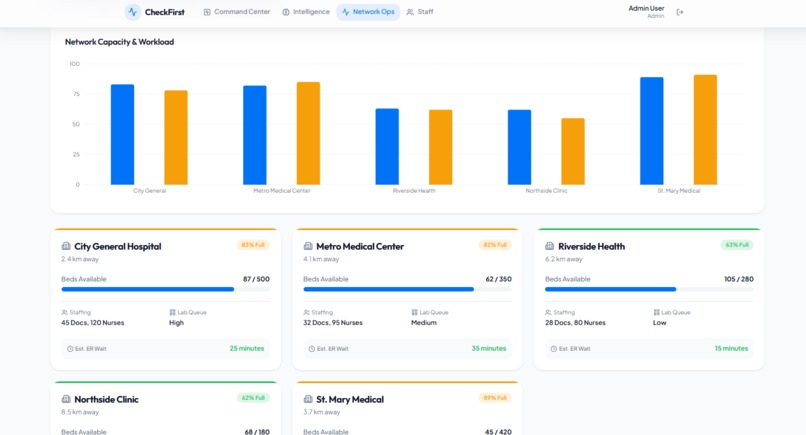
Task: Open the City General Hospital card title
Action: click(x=118, y=246)
